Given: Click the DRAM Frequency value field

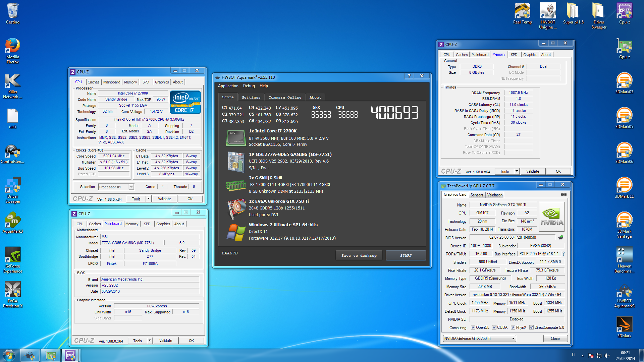Looking at the screenshot, I should click(x=518, y=93).
